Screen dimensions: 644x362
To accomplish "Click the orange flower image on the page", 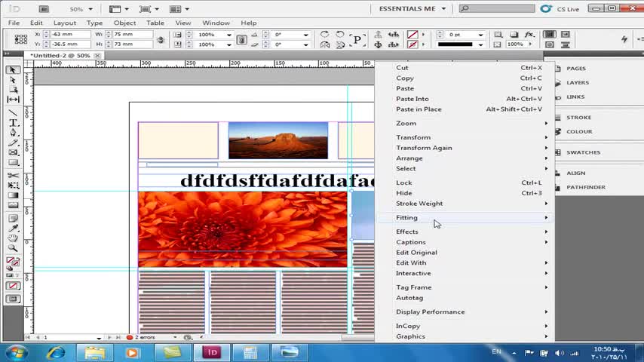I will [x=242, y=229].
